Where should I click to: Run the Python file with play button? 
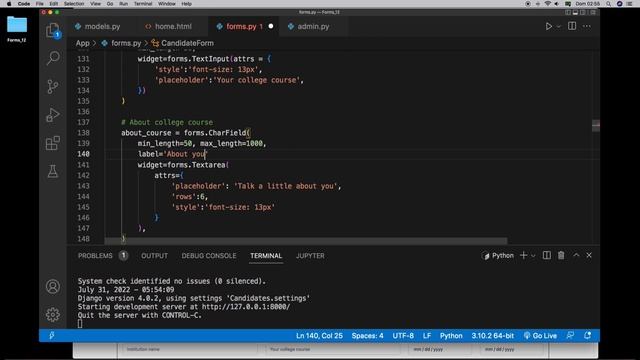click(x=549, y=26)
